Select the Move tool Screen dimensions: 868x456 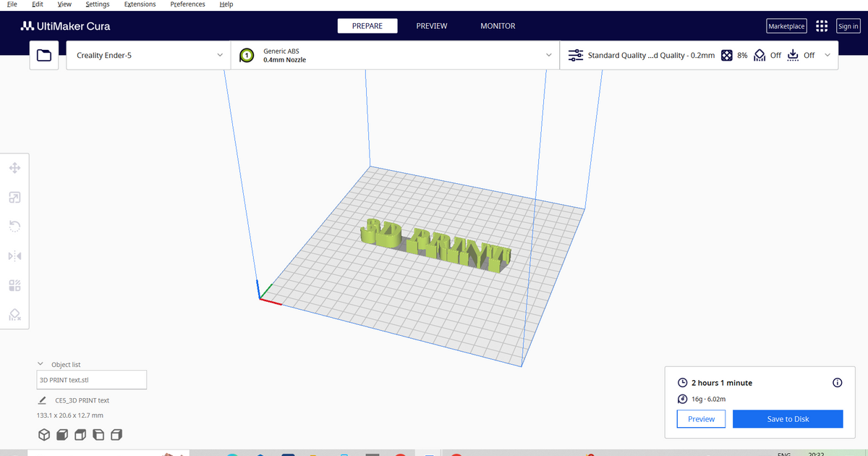click(14, 168)
